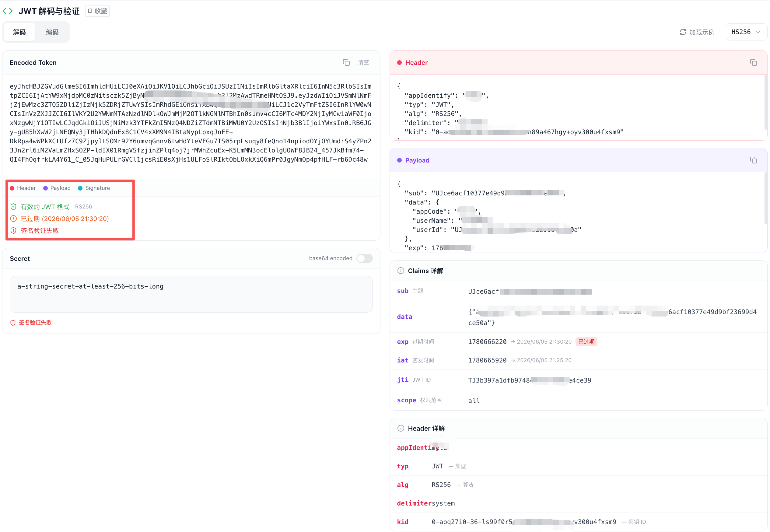The height and width of the screenshot is (532, 770).
Task: Click the "jti" claim label
Action: (x=402, y=380)
